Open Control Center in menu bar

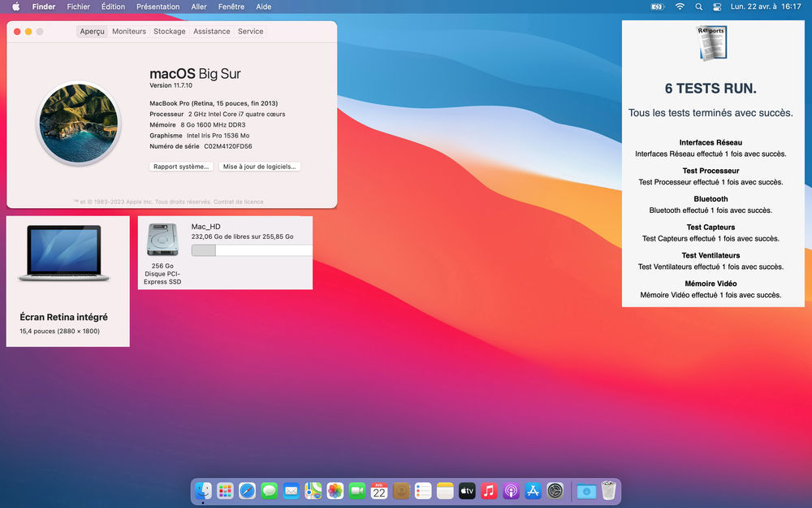coord(717,7)
